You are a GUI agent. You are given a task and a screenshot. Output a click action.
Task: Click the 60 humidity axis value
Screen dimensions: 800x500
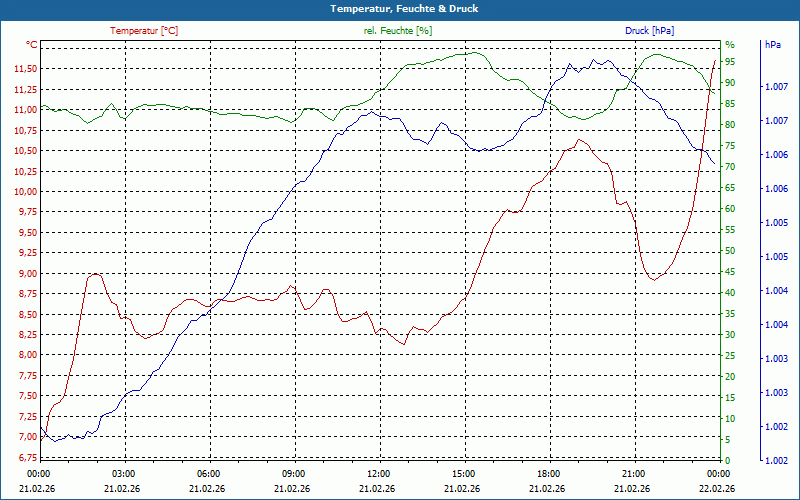point(731,209)
